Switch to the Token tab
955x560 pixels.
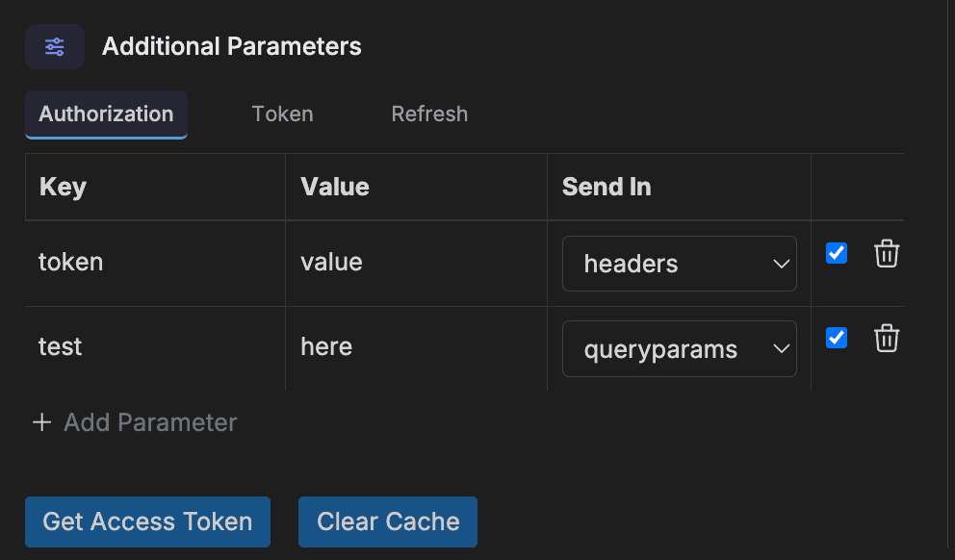282,114
